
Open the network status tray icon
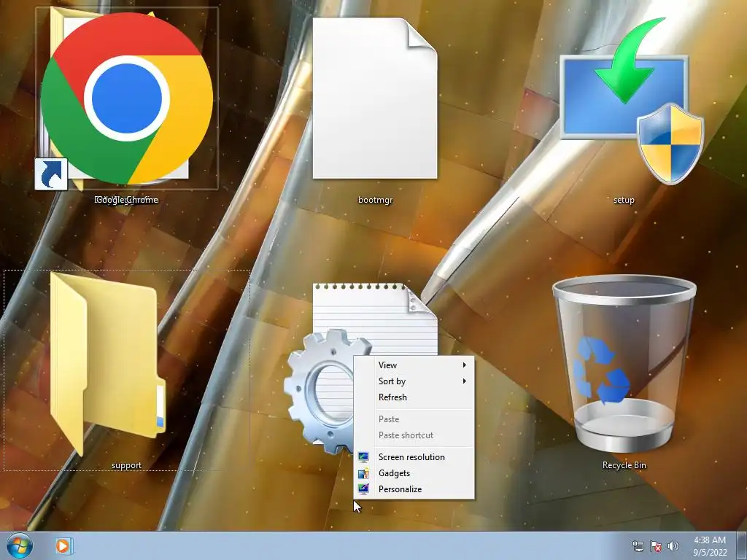(x=638, y=546)
